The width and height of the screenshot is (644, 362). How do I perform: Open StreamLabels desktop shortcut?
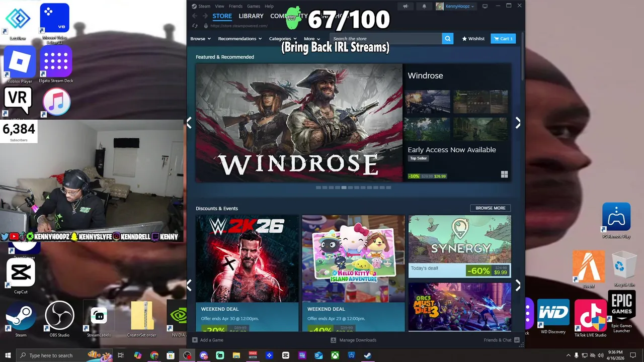(99, 319)
